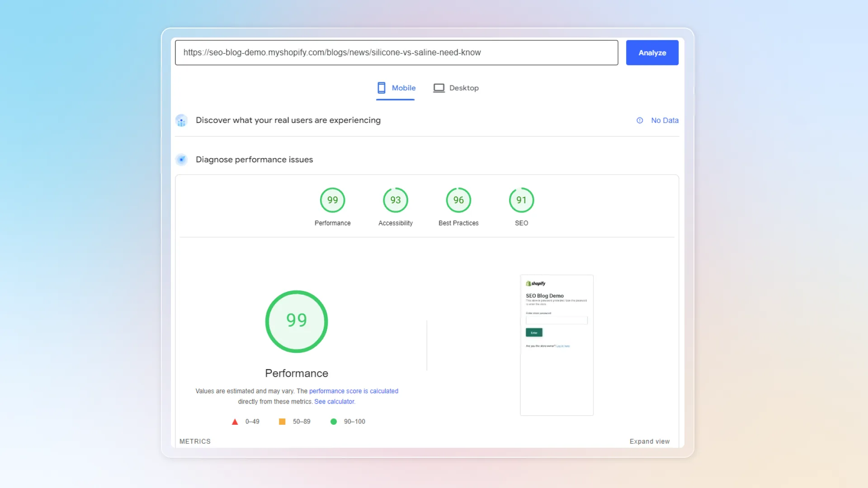Click the Diagnose performance gauge icon
This screenshot has height=488, width=868.
[181, 160]
